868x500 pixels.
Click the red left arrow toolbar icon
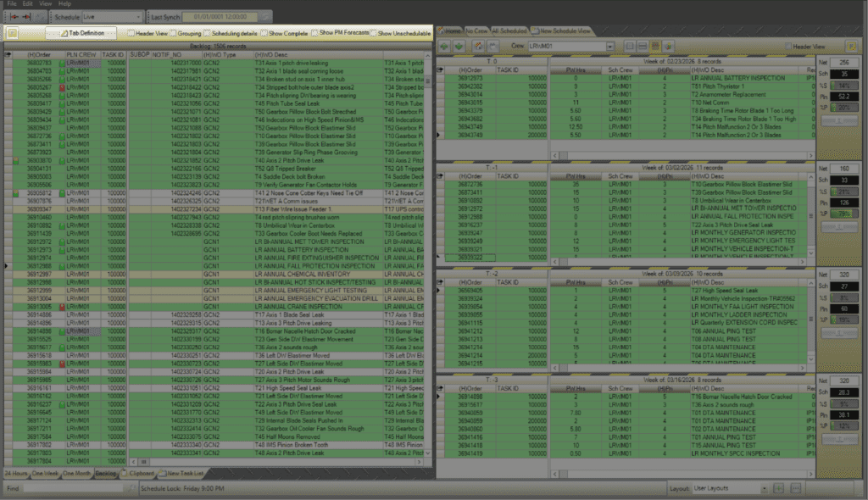(x=14, y=16)
